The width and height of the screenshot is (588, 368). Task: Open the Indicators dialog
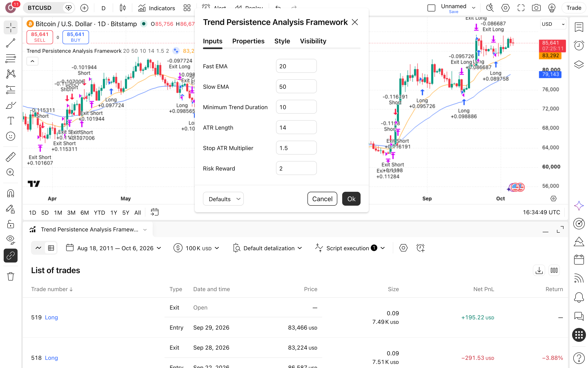click(x=156, y=8)
